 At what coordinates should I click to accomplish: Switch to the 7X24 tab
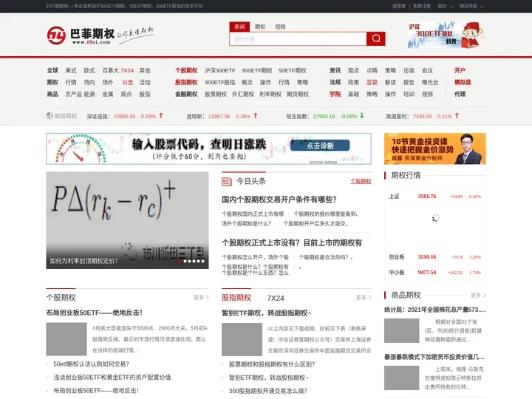pyautogui.click(x=276, y=299)
